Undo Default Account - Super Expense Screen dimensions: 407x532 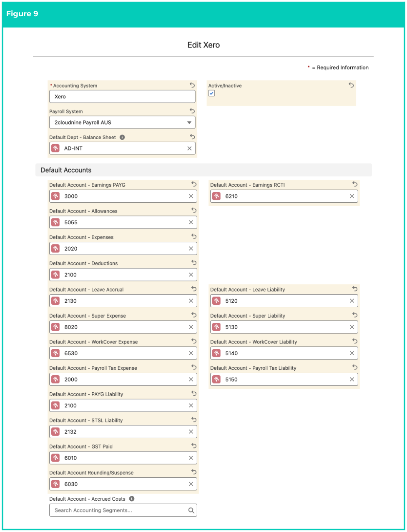pos(194,315)
